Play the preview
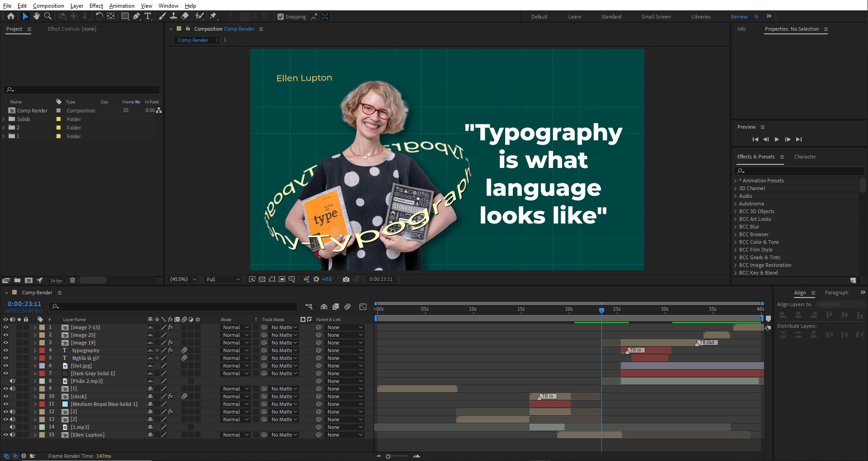Viewport: 868px width, 461px height. (x=777, y=140)
